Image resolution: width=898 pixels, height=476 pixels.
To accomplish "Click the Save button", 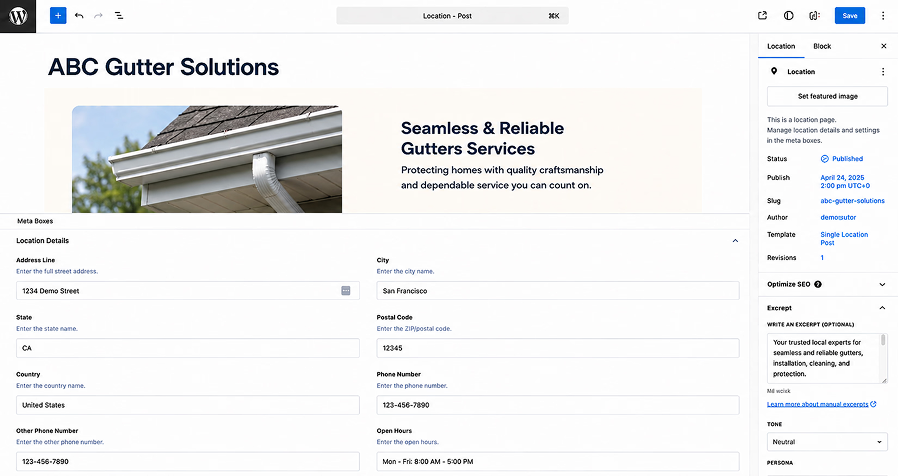I will pos(850,15).
